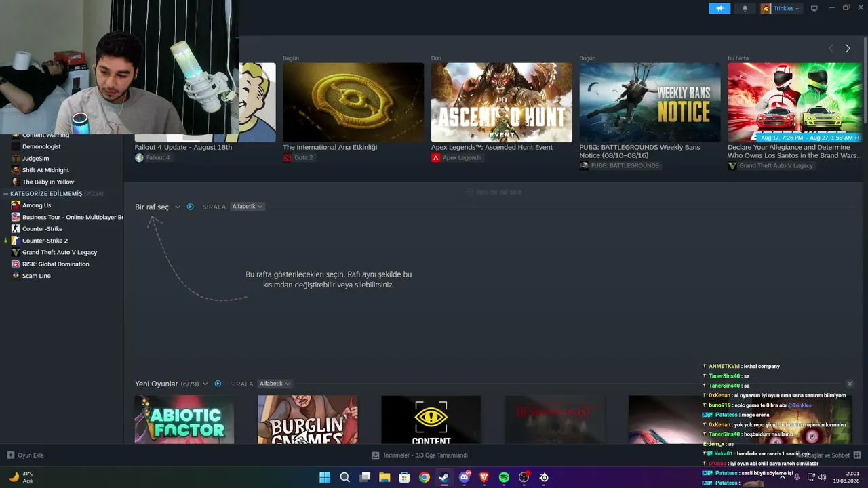Select JudgeSim in library list
The height and width of the screenshot is (488, 868).
point(35,158)
